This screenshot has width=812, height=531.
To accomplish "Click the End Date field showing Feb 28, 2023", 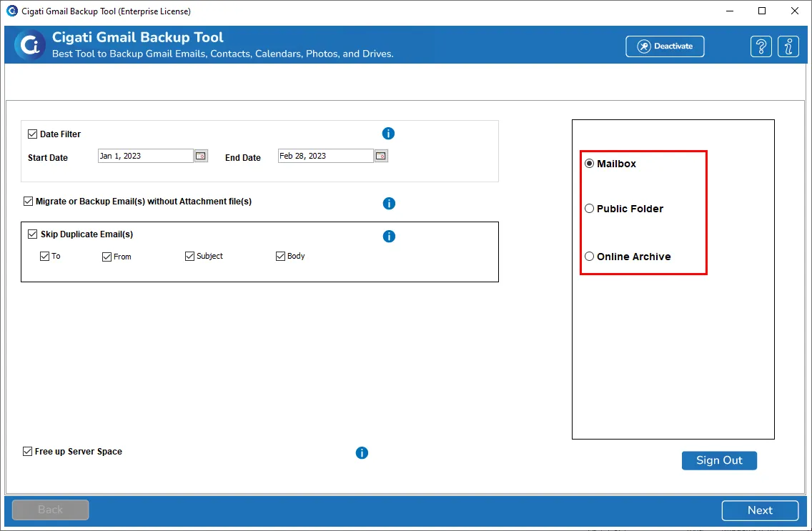I will 326,156.
